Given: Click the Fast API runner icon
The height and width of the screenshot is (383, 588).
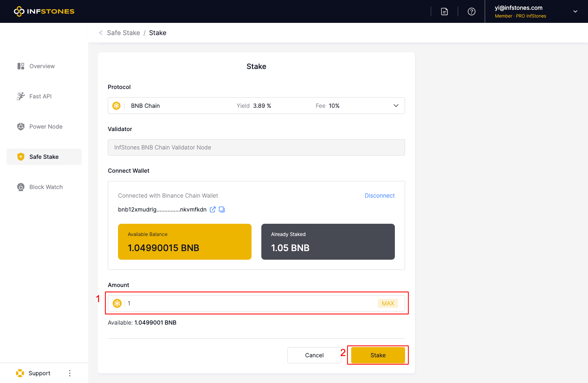Looking at the screenshot, I should click(21, 96).
